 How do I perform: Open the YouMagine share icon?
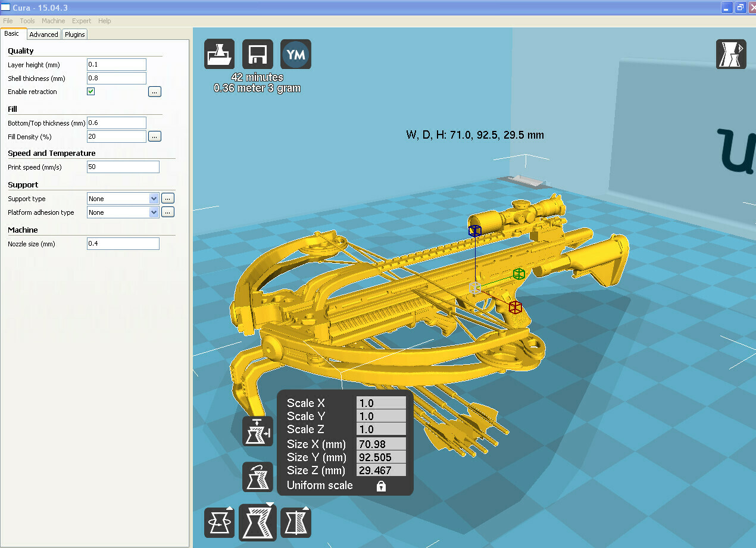[x=295, y=54]
